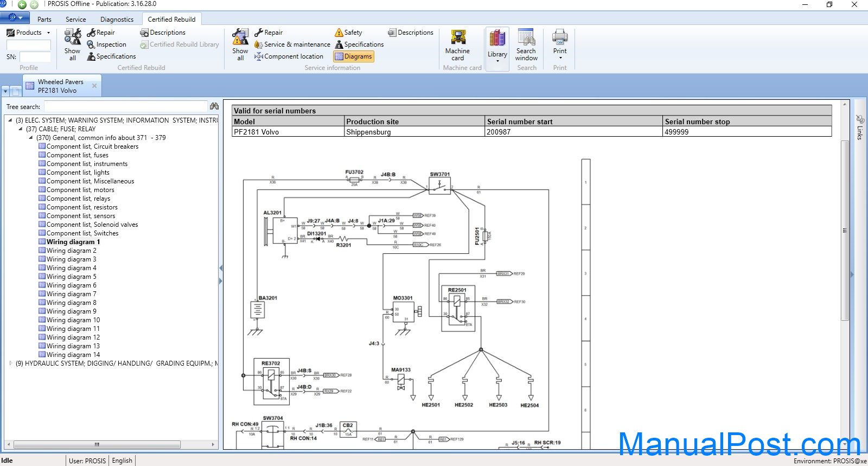Open Service & maintenance

pyautogui.click(x=292, y=44)
